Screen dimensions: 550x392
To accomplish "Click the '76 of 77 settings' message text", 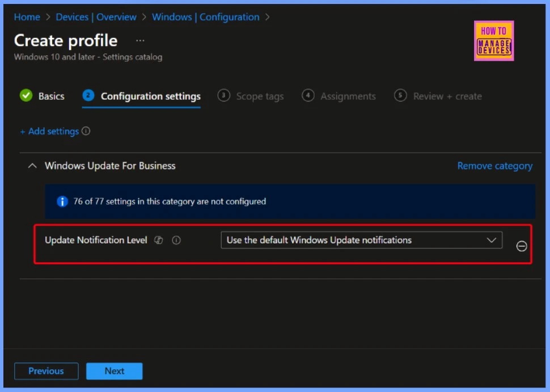I will [x=170, y=201].
